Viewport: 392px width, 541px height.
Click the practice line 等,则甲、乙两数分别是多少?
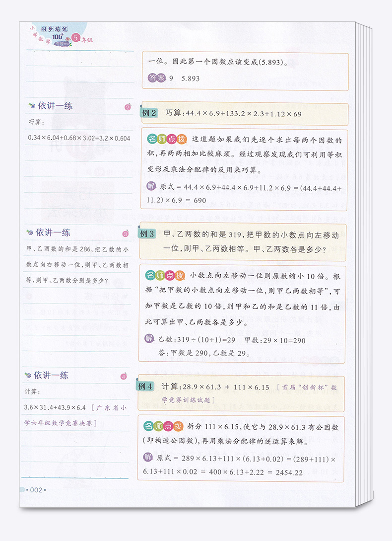point(67,280)
